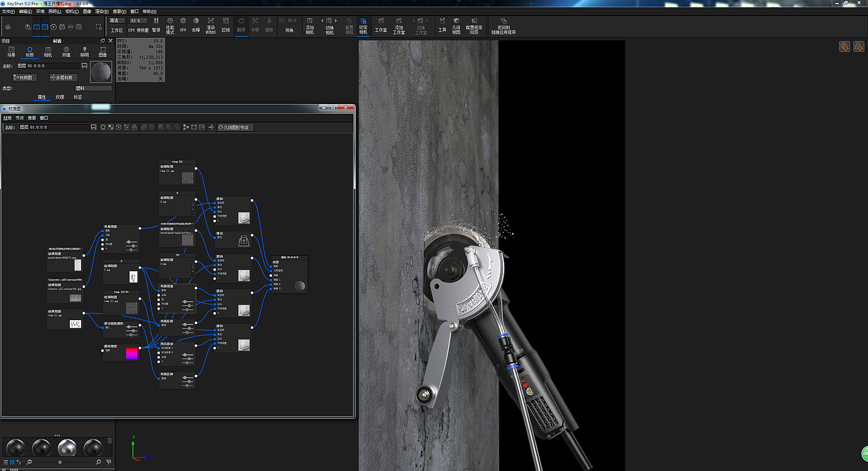Open the 工作区 workspace preset dropdown

pyautogui.click(x=117, y=20)
